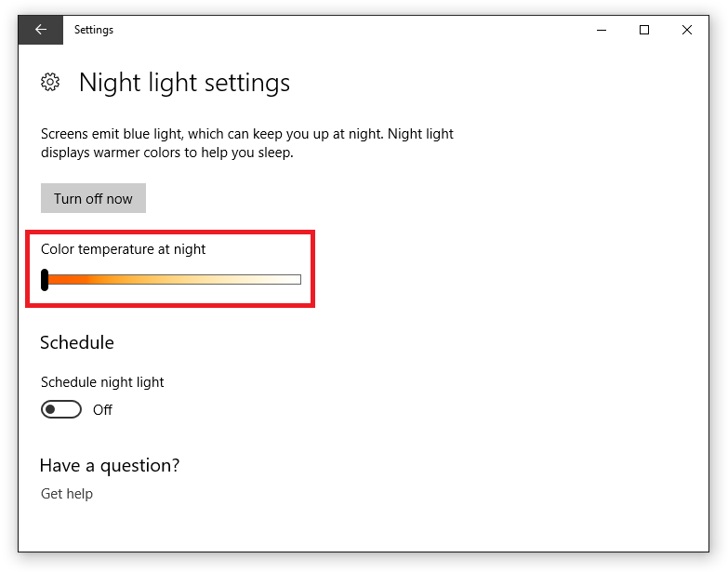Click the Schedule night light label text

coord(102,382)
